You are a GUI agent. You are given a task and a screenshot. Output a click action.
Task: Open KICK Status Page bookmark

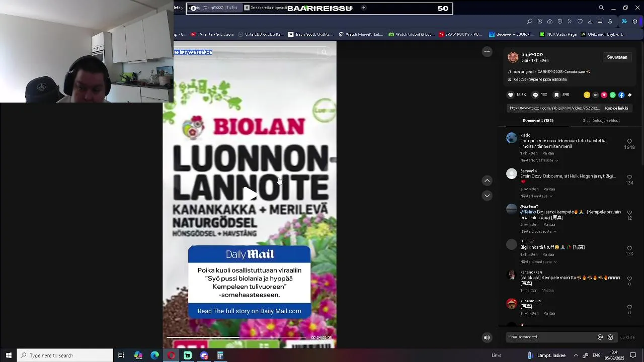coord(558,35)
